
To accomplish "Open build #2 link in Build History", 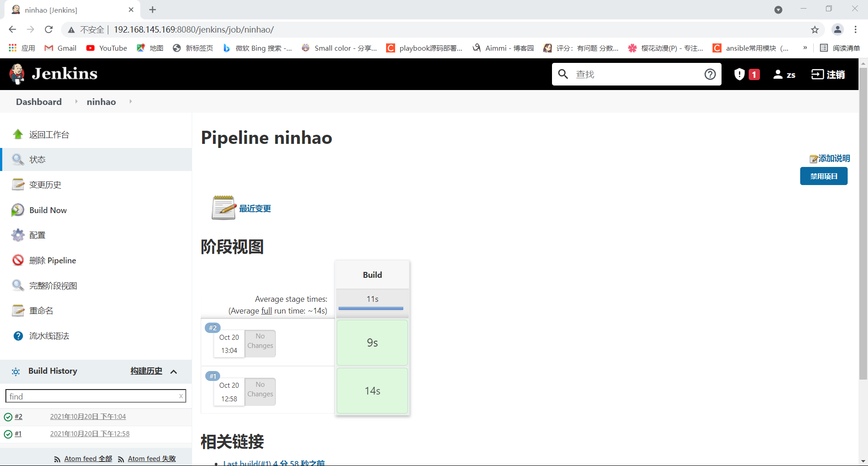I will [x=19, y=417].
